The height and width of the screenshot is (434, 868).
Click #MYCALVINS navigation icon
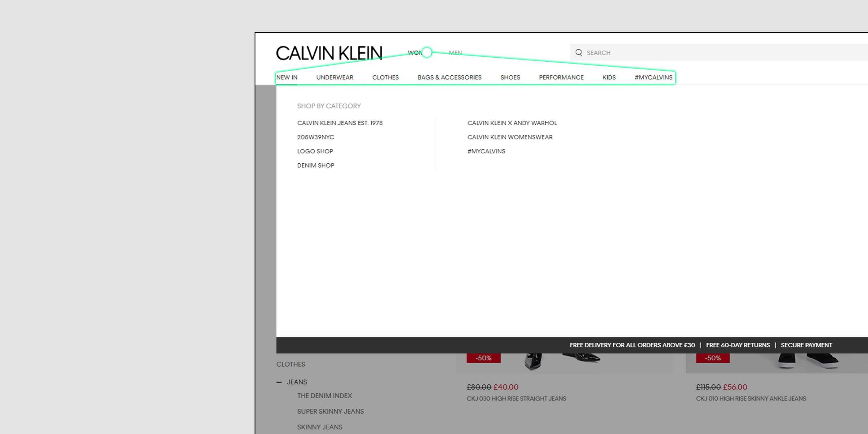pyautogui.click(x=653, y=77)
